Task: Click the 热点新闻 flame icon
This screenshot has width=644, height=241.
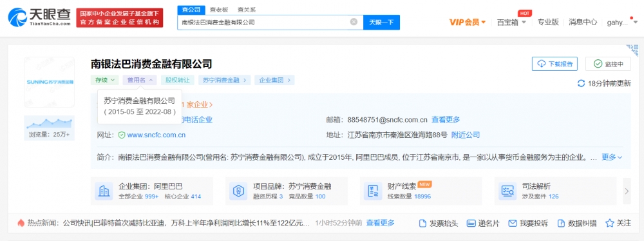Action: [x=21, y=223]
